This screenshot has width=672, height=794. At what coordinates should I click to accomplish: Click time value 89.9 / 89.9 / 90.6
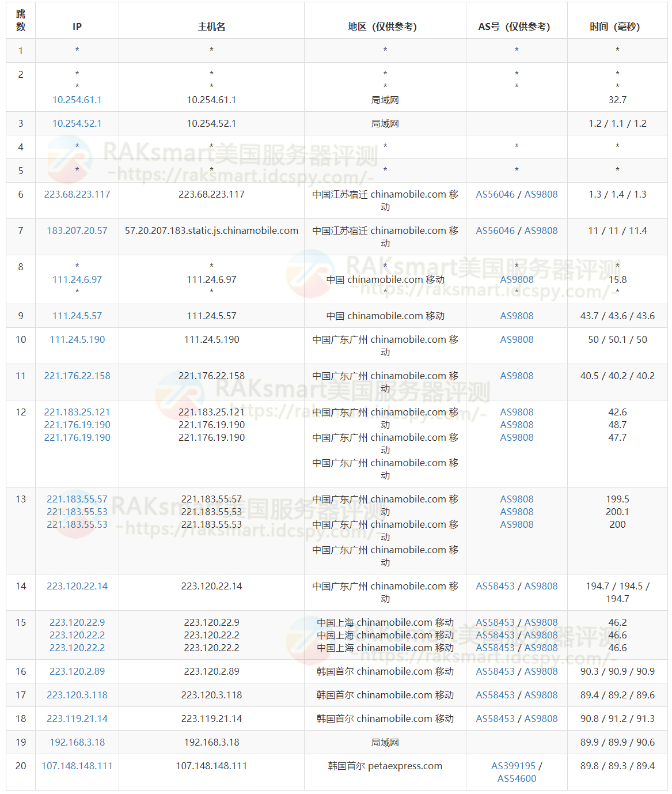617,742
